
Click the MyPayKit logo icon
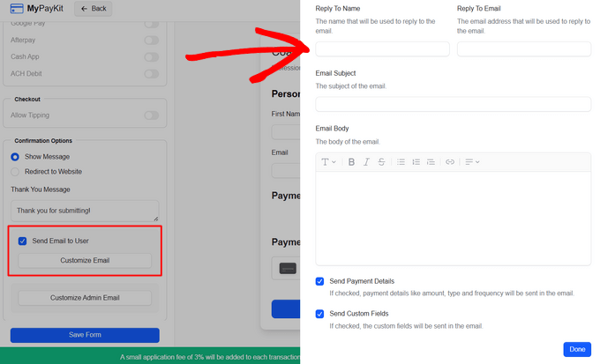16,9
